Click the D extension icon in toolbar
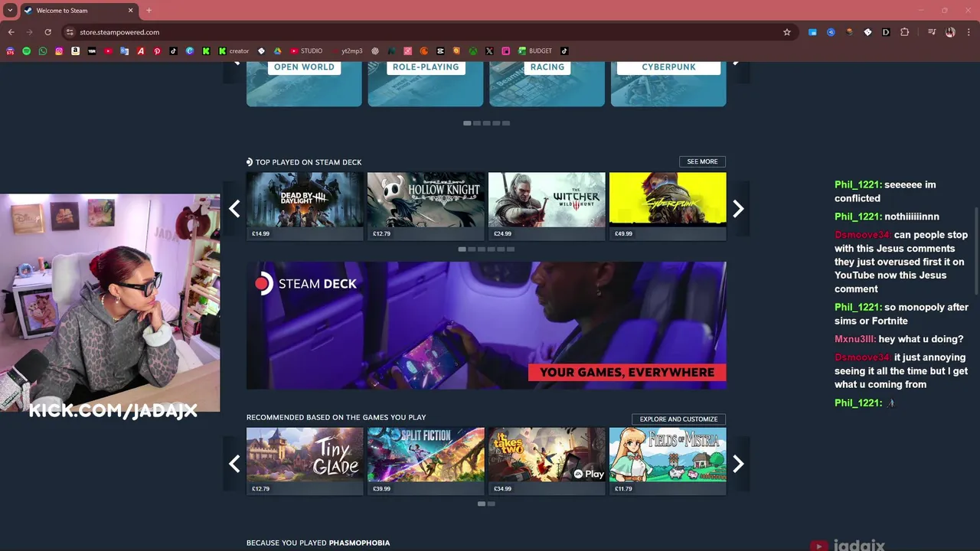This screenshot has height=551, width=980. pos(886,32)
